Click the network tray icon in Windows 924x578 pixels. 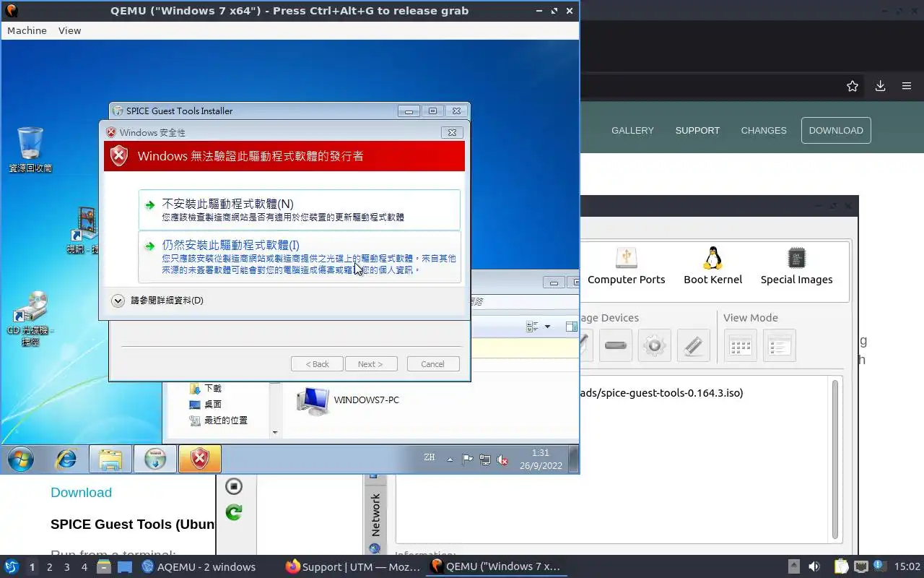[485, 460]
